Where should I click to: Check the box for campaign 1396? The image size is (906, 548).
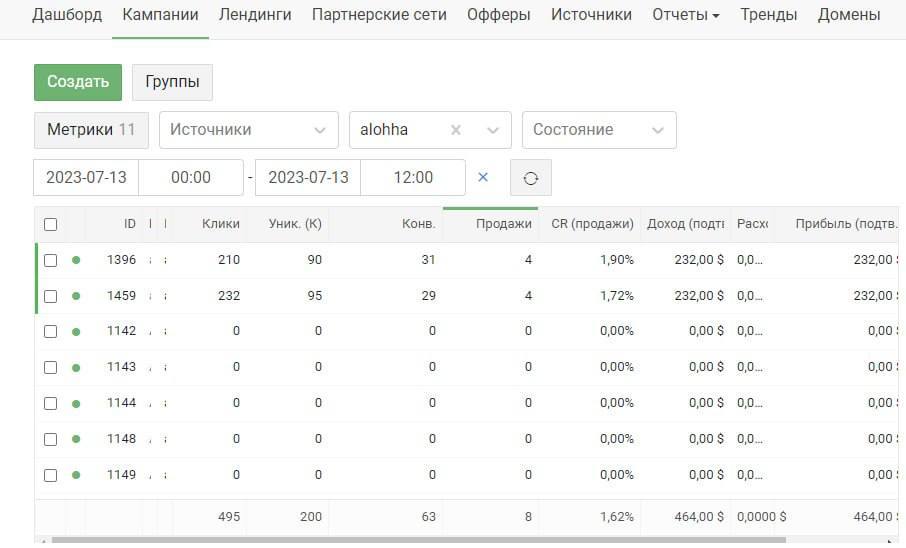(x=51, y=260)
